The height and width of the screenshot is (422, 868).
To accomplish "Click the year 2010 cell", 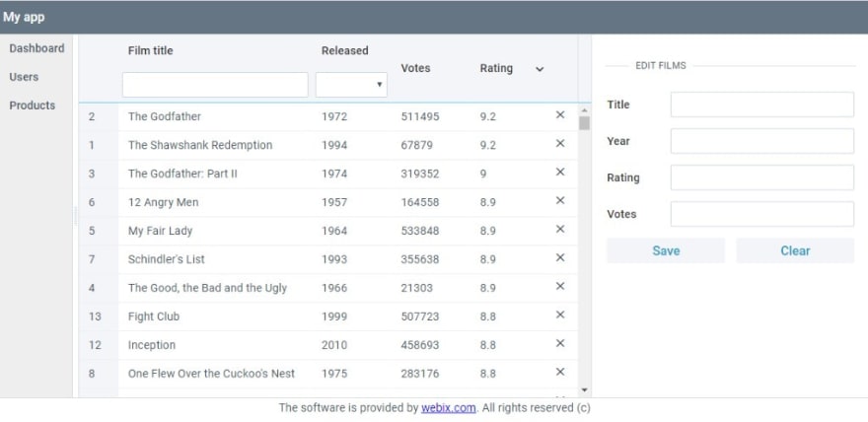I will point(334,345).
